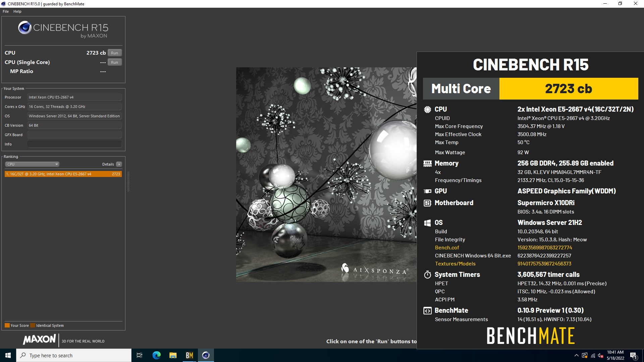
Task: Open the Help menu
Action: click(17, 11)
